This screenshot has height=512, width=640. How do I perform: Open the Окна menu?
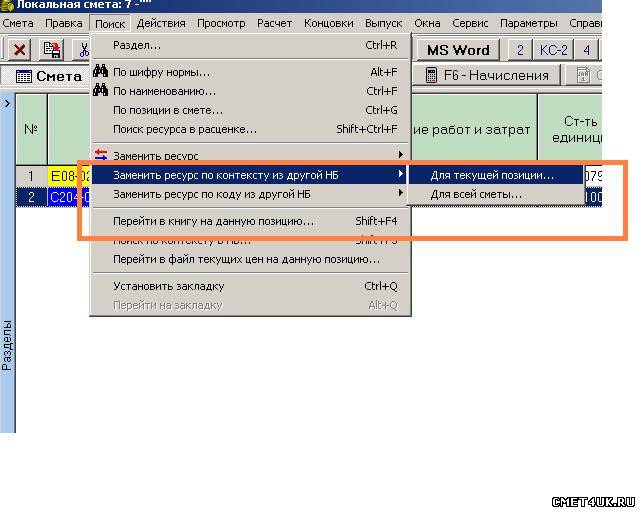coord(427,24)
